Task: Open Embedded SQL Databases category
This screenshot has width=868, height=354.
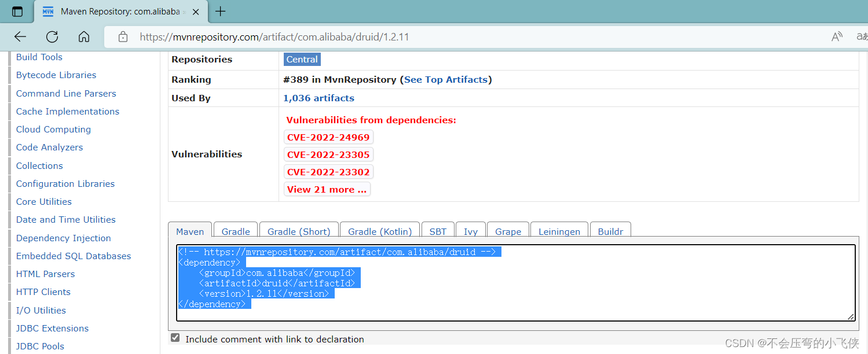Action: click(x=74, y=256)
